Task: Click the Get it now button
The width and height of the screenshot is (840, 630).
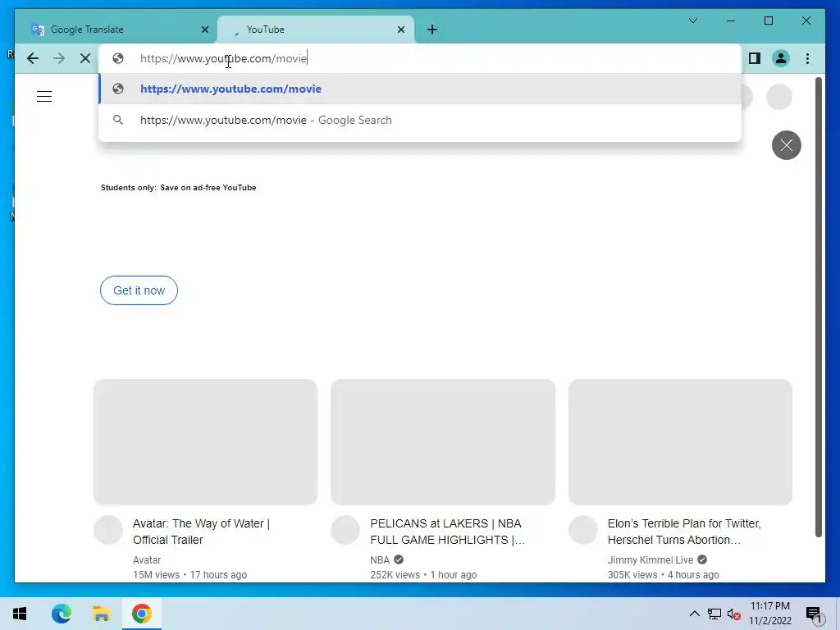Action: 139,290
